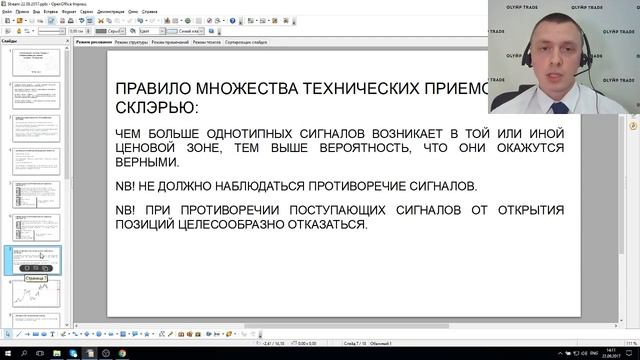Select the Text tool (T)
640x360 pixels.
tap(52, 334)
